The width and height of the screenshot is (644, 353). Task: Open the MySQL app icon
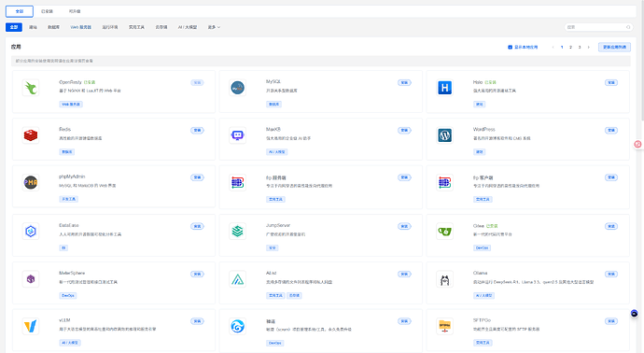(x=237, y=88)
